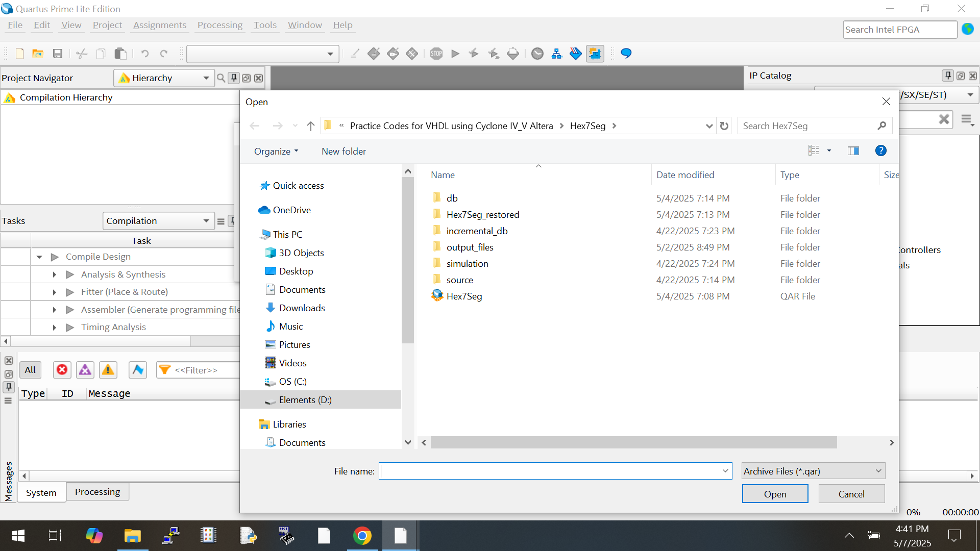Open the Archive Files type dropdown
This screenshot has width=980, height=551.
(813, 471)
